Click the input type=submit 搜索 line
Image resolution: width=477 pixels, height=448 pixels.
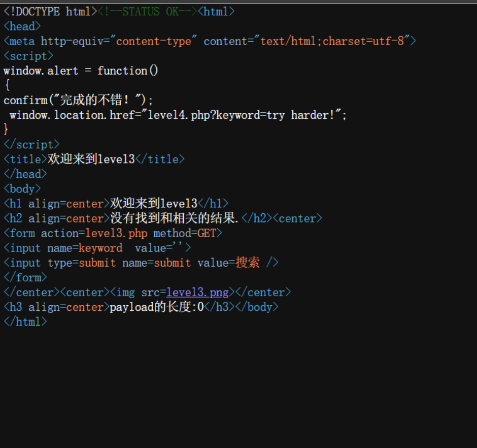[x=141, y=263]
